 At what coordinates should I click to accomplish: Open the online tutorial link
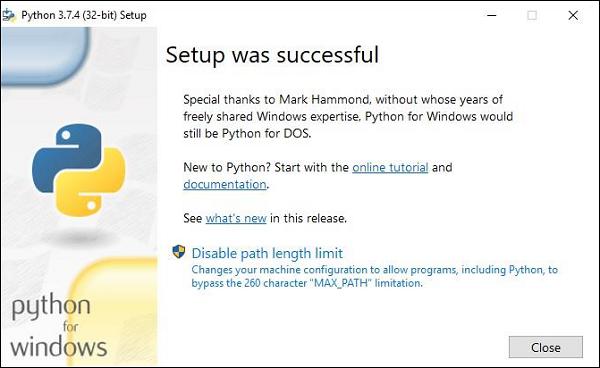(x=390, y=167)
